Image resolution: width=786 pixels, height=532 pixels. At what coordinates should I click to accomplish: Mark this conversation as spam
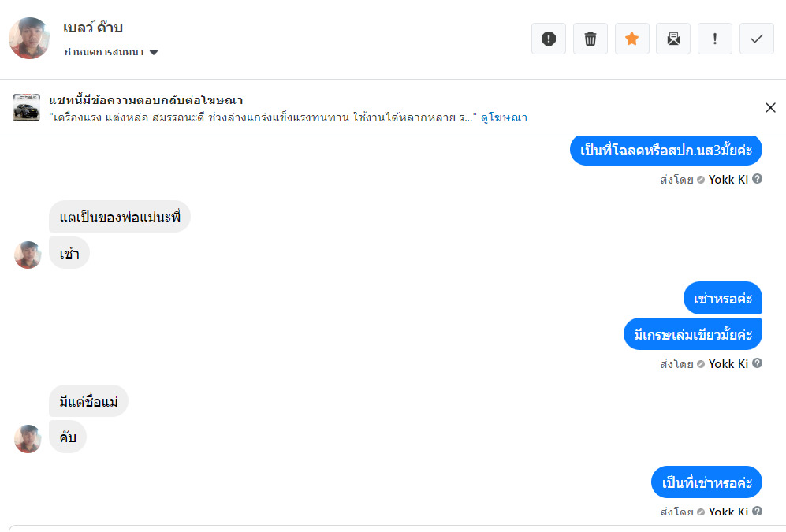[x=549, y=39]
